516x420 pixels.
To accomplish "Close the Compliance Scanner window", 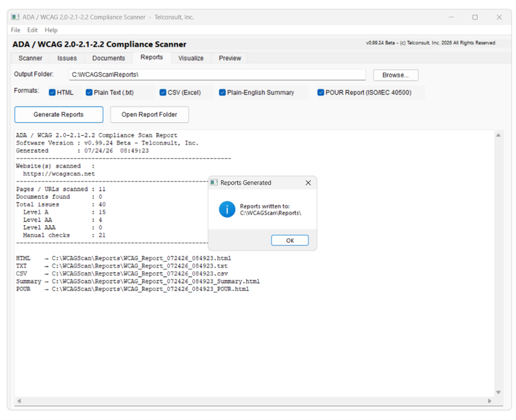I will (499, 17).
